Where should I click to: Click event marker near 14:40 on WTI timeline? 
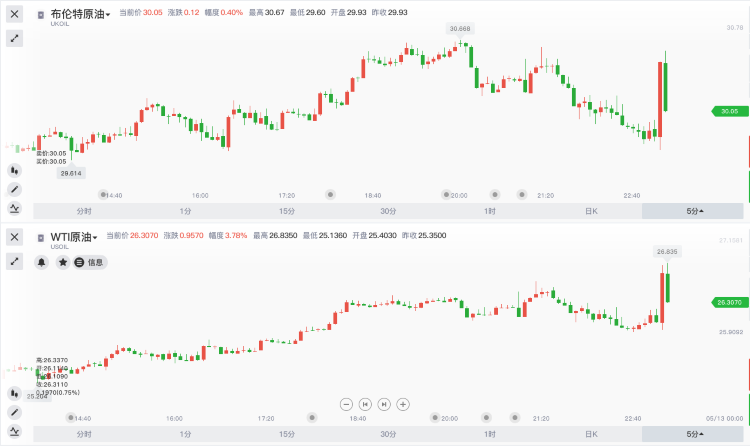(x=71, y=417)
